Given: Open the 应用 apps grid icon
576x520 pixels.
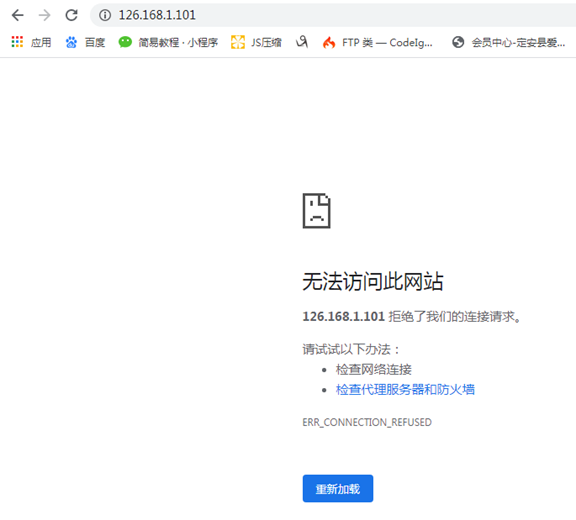Looking at the screenshot, I should point(17,42).
